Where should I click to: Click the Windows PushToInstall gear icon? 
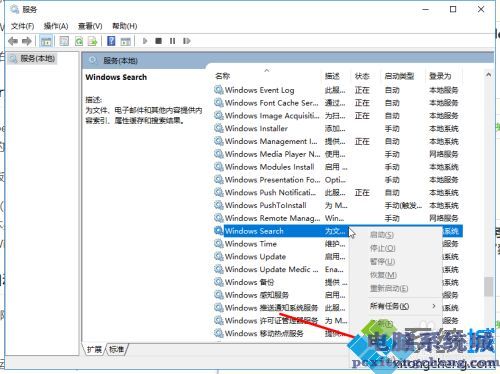pos(219,205)
